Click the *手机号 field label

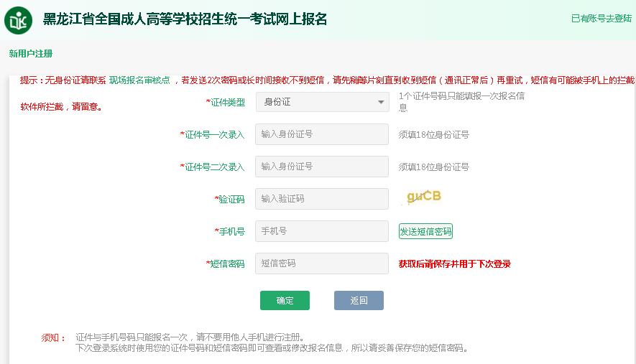(230, 232)
